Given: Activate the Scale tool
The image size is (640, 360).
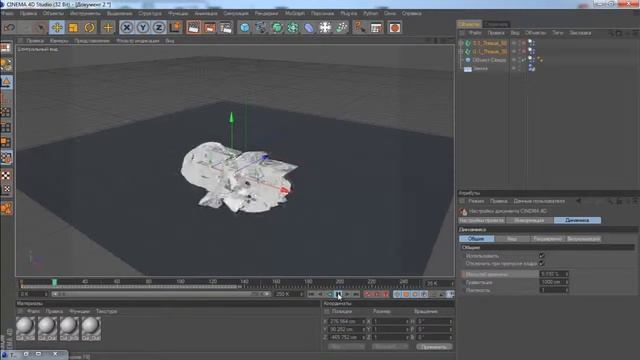Looking at the screenshot, I should click(x=73, y=28).
